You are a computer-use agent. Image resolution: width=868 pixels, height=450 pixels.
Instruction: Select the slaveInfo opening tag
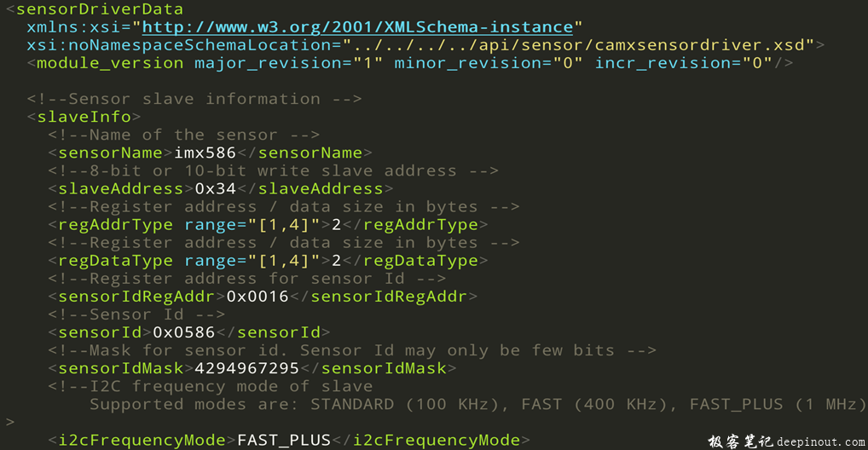tap(84, 117)
